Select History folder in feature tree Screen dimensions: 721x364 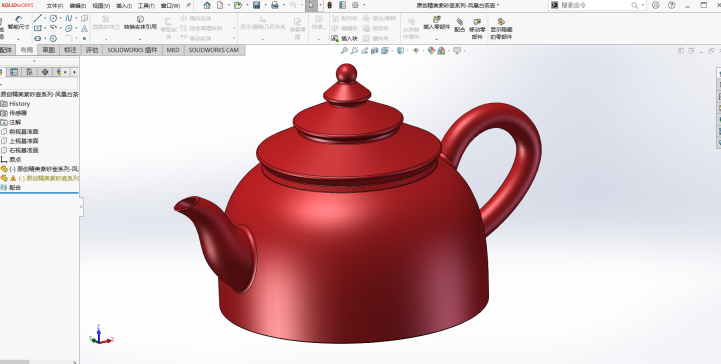coord(16,104)
